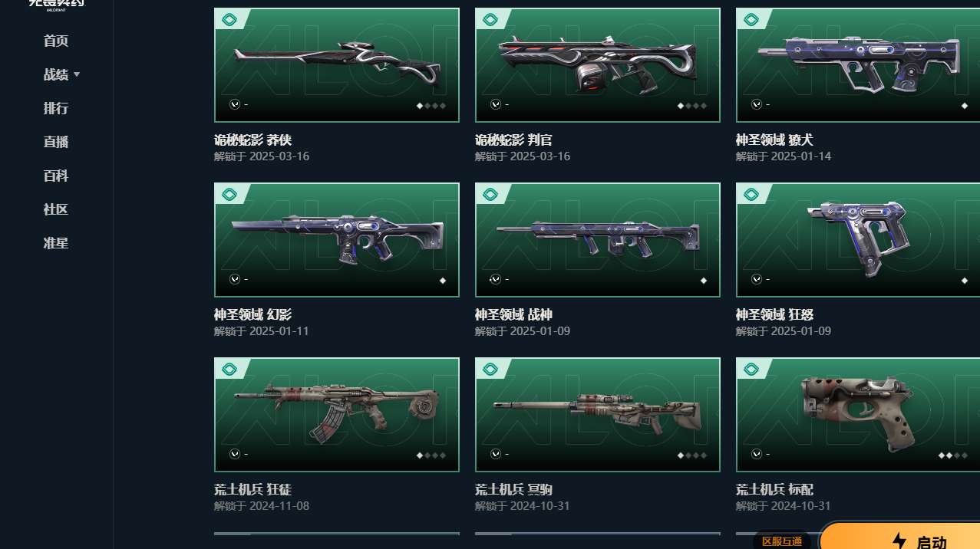
Task: Select the 神圣领域 狂怒 weapon skin image
Action: pyautogui.click(x=858, y=240)
